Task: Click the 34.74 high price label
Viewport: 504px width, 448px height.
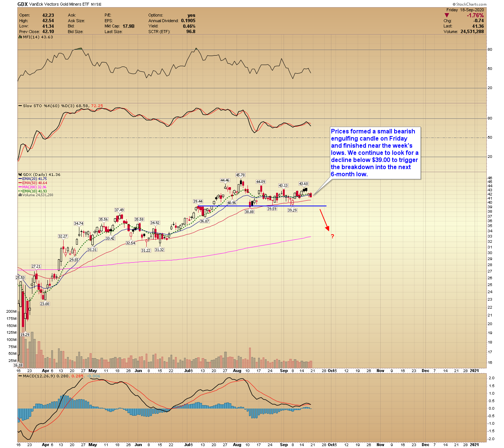Action: (x=79, y=224)
